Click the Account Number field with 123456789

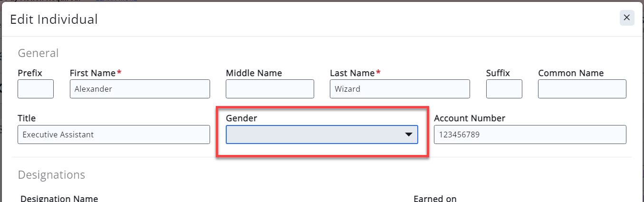pos(529,135)
